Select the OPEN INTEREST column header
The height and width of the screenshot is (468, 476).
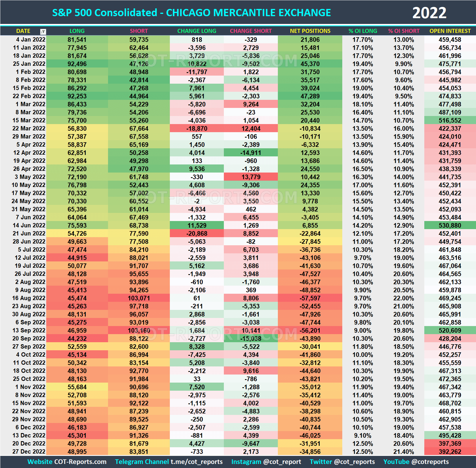[x=450, y=31]
